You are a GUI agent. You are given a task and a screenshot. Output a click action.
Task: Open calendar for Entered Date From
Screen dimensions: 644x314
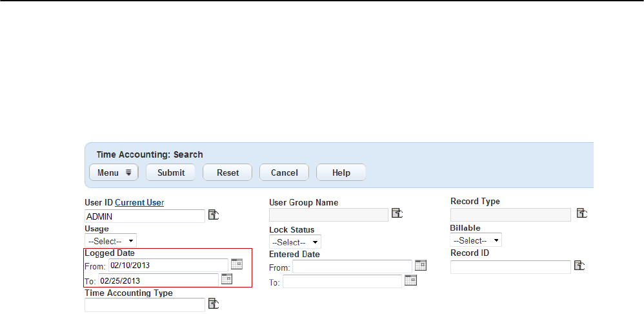[421, 265]
